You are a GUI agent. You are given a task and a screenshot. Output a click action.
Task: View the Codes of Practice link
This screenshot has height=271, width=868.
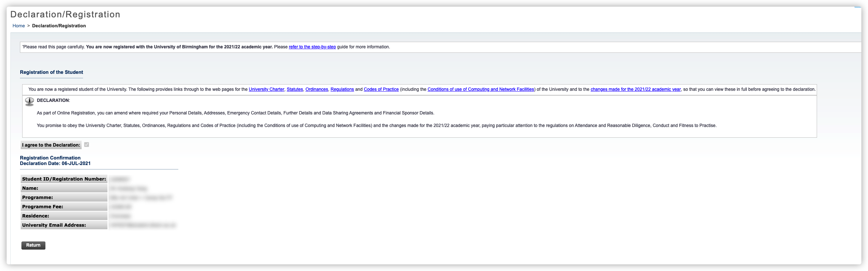[381, 89]
